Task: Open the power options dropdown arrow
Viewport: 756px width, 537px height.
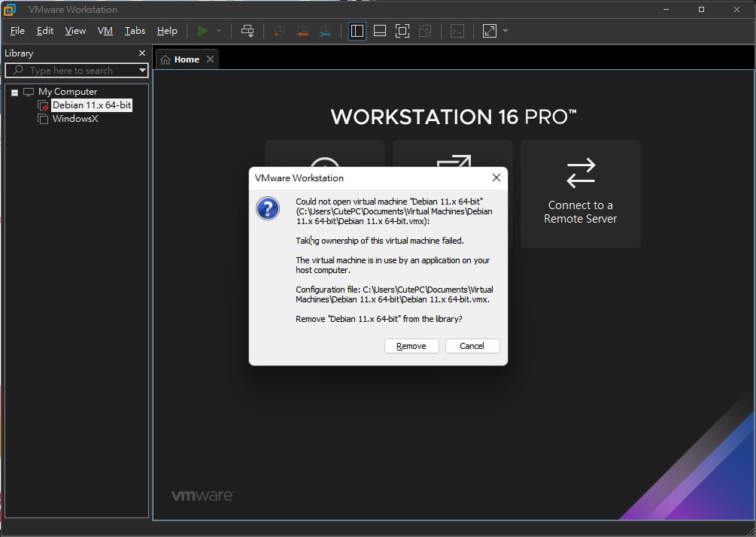Action: pos(219,31)
